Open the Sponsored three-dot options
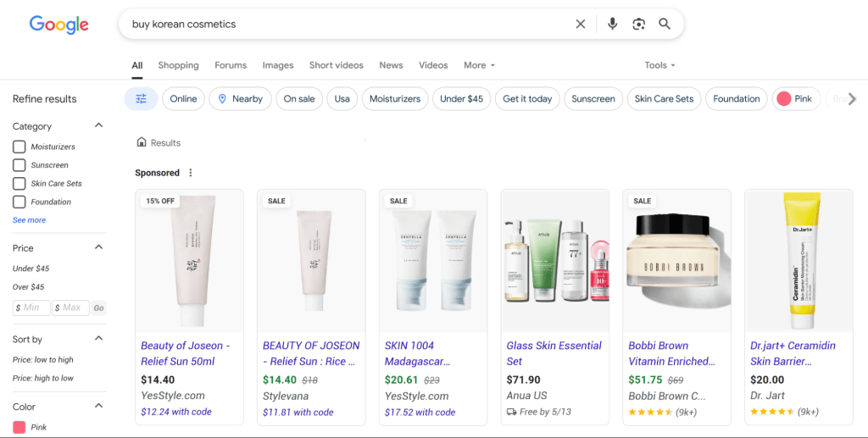868x438 pixels. click(191, 173)
